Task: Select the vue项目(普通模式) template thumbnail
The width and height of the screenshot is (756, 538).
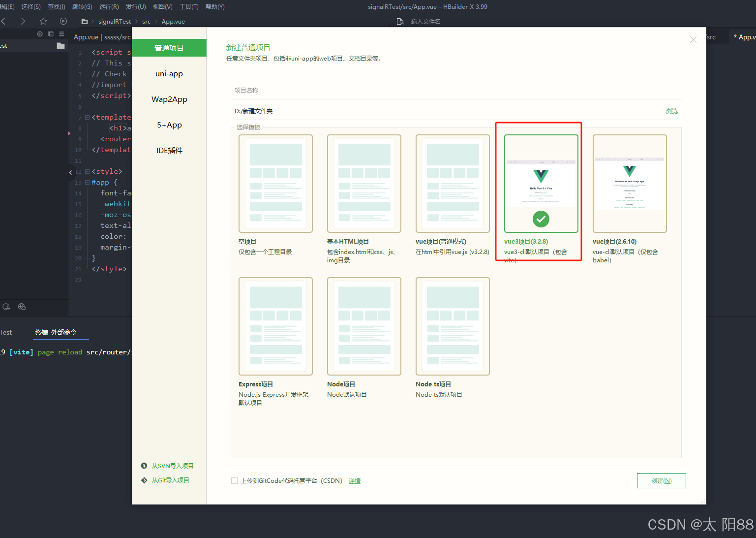Action: 453,183
